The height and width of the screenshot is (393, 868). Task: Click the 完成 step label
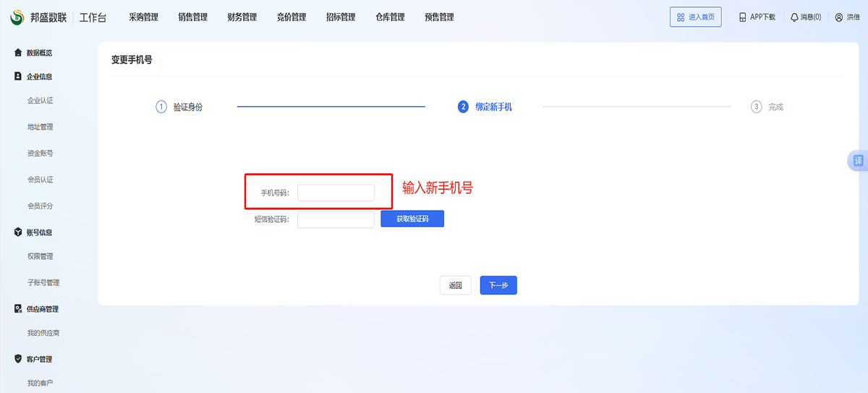click(x=776, y=107)
